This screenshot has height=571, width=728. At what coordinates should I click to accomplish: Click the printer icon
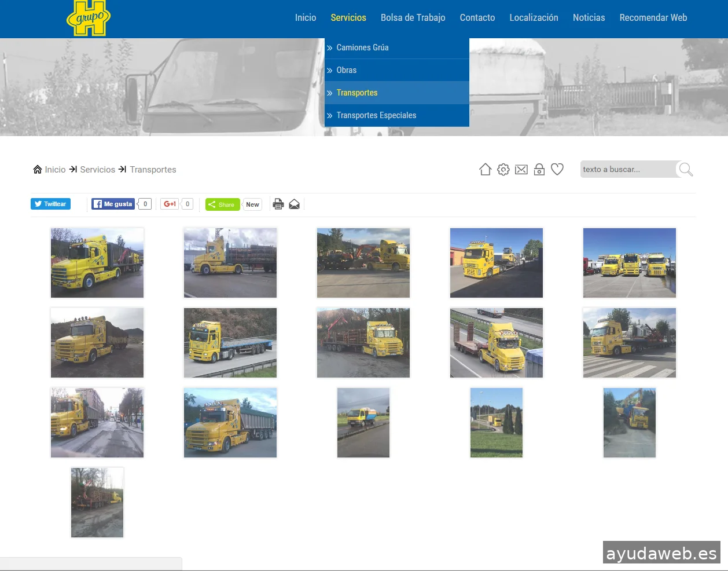(278, 204)
